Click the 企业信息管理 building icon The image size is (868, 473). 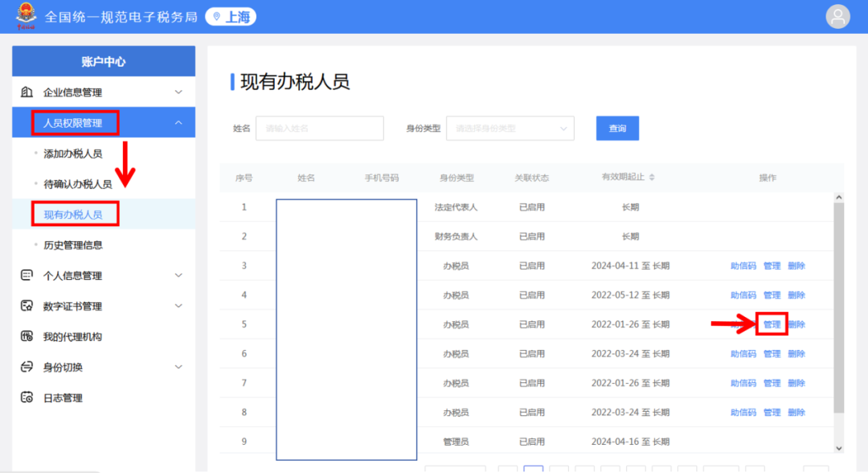(x=27, y=92)
